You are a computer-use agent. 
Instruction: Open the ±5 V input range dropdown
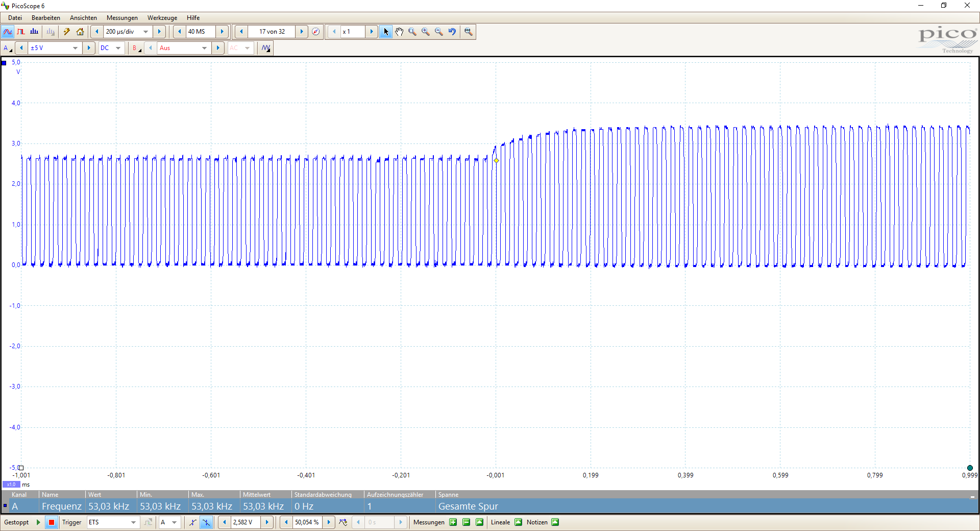[x=75, y=48]
